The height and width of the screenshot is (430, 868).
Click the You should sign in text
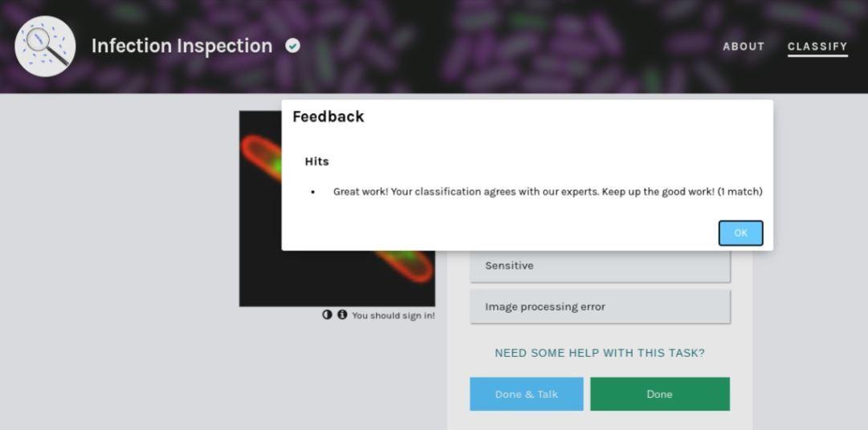point(393,315)
